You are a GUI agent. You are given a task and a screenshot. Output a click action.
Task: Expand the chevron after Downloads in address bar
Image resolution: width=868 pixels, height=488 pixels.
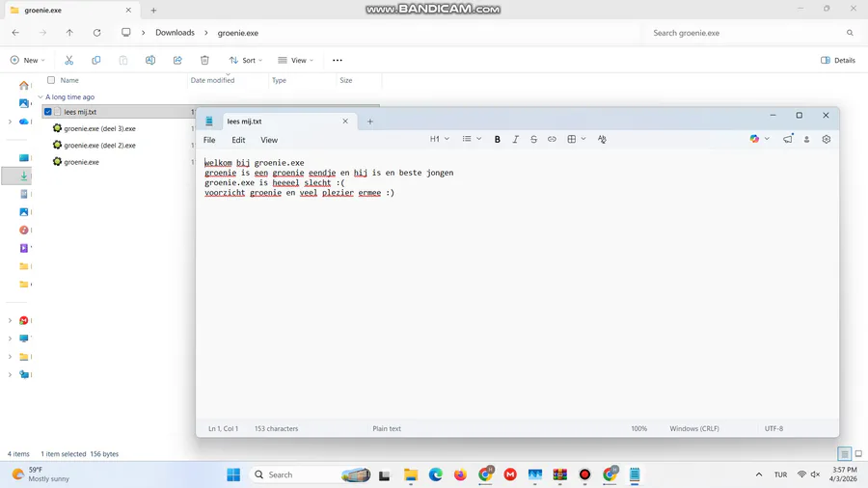point(206,33)
